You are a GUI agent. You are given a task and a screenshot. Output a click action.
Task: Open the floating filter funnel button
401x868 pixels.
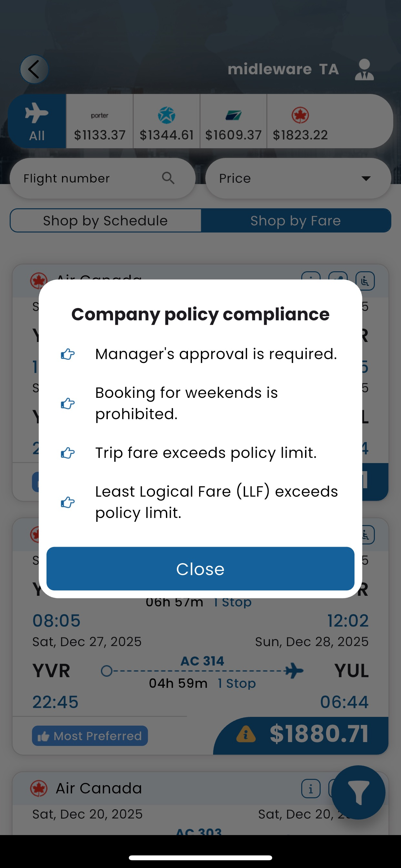coord(358,792)
